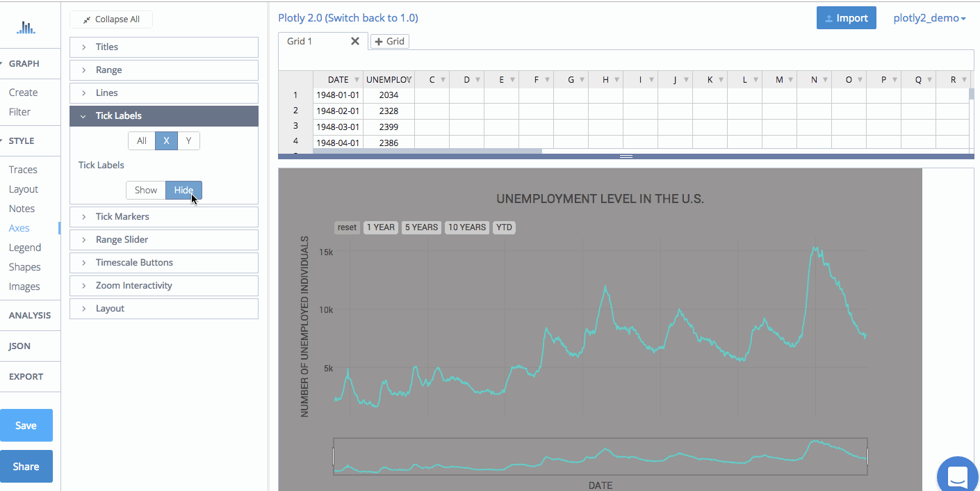Screen dimensions: 980x491
Task: Click the upload icon in the Import button
Action: pyautogui.click(x=828, y=19)
